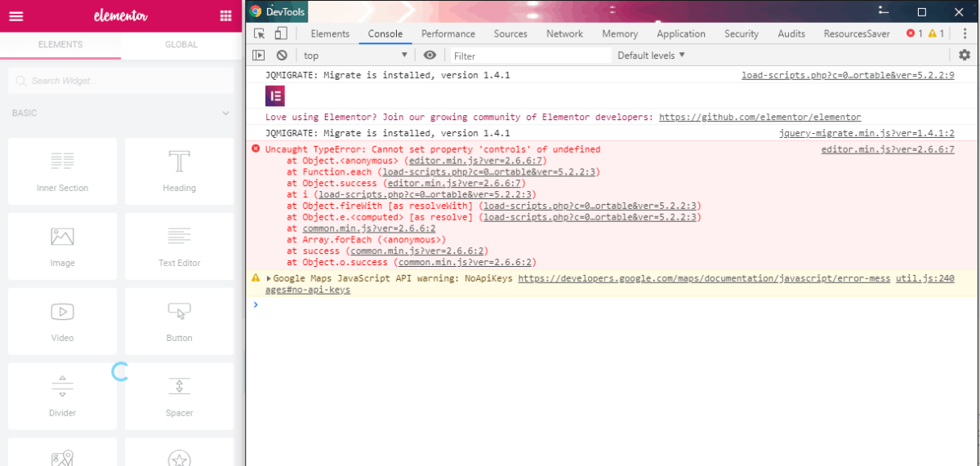Select the Inner Section widget
The height and width of the screenshot is (466, 980).
pos(62,171)
